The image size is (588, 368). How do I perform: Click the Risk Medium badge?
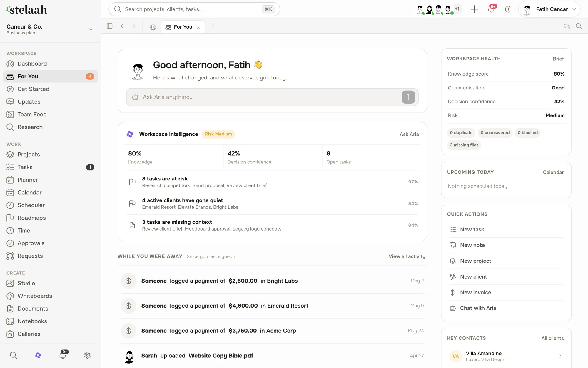[218, 134]
